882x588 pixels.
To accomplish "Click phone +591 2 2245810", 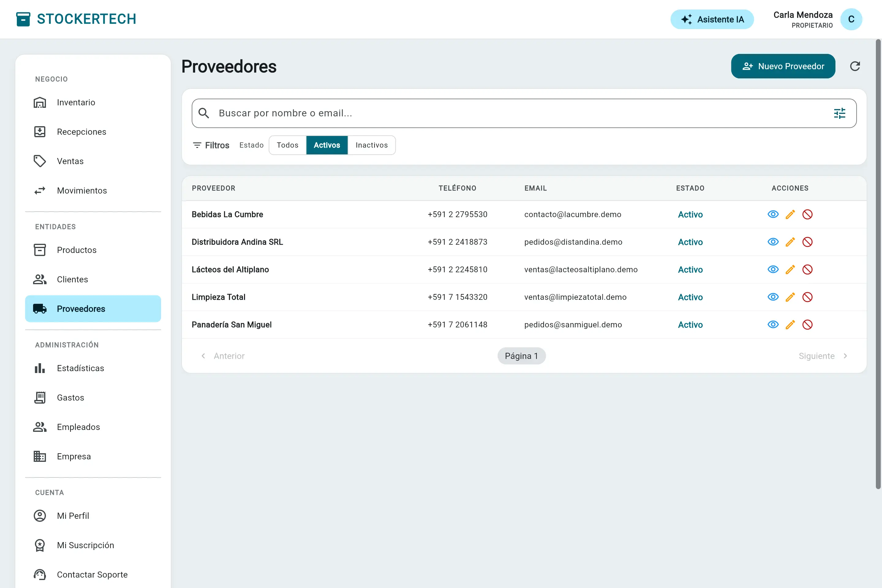I will (x=458, y=269).
